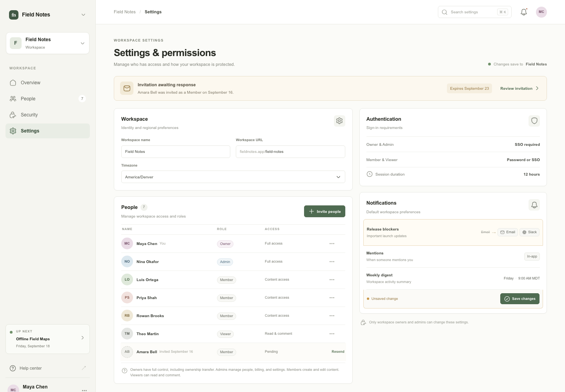The width and height of the screenshot is (565, 392).
Task: Click the Workspace card gear icon
Action: click(x=339, y=121)
